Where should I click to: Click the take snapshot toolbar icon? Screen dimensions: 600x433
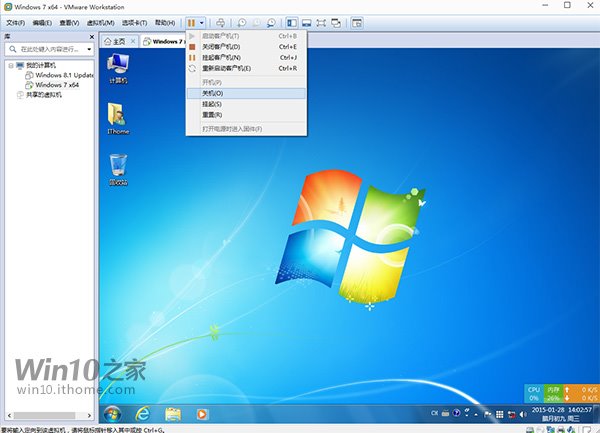tap(242, 23)
